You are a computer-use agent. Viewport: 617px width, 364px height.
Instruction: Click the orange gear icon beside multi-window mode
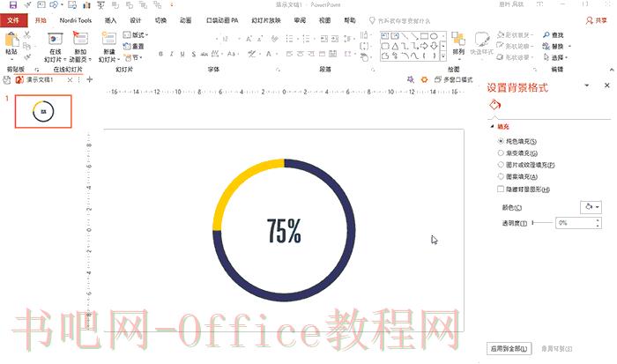[x=424, y=79]
